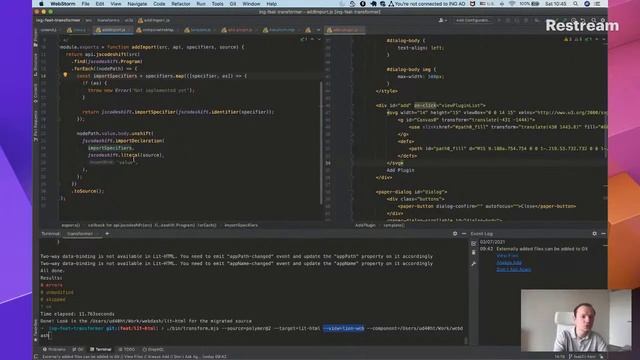
Task: Open Structure tool window in left sidebar
Action: click(36, 65)
